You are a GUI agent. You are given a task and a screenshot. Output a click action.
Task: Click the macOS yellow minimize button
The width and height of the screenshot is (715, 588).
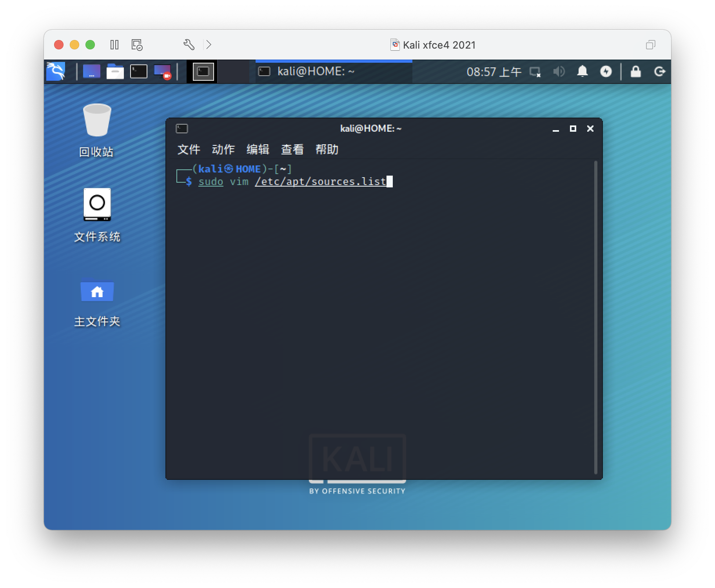(x=74, y=45)
